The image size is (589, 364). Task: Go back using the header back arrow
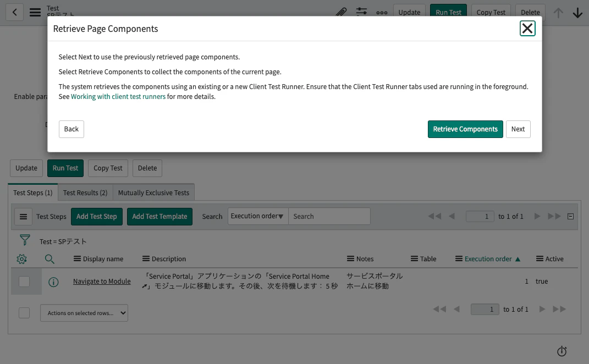15,13
